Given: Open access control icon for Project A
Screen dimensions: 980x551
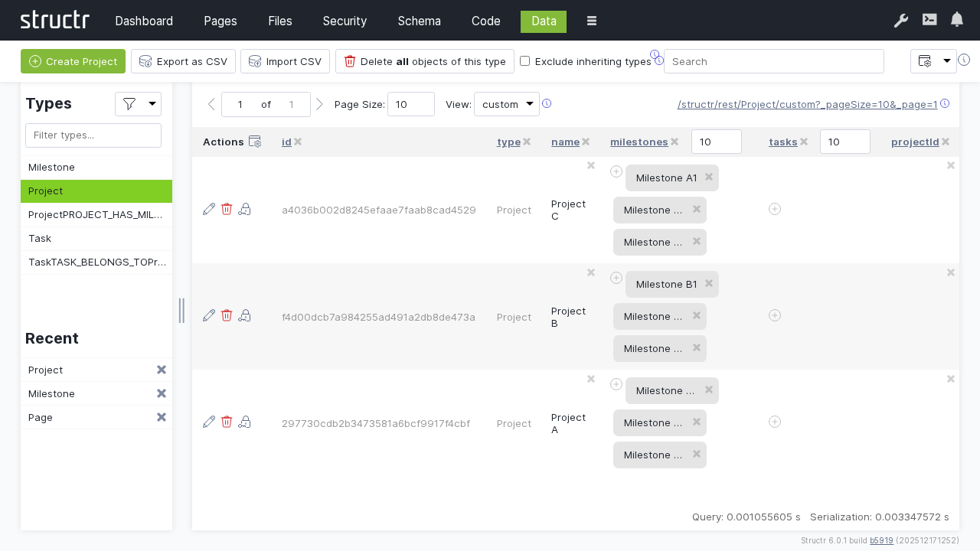Looking at the screenshot, I should (244, 422).
